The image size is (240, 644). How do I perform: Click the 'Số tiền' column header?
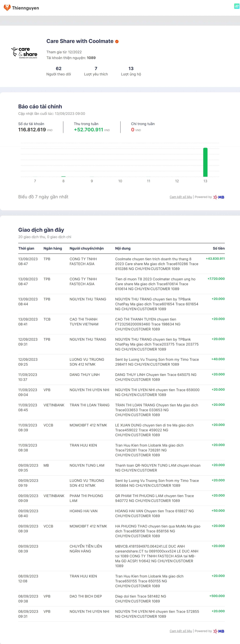point(219,248)
